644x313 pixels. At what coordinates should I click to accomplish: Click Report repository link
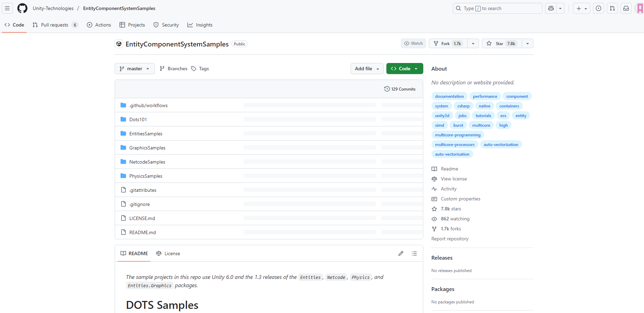450,239
